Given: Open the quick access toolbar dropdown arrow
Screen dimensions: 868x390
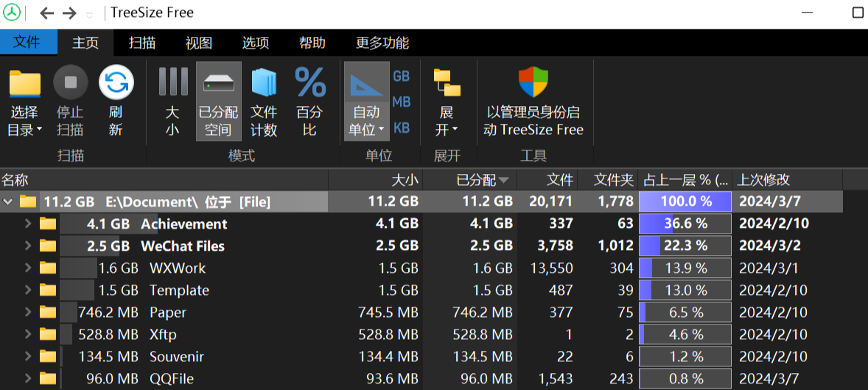Looking at the screenshot, I should [90, 15].
